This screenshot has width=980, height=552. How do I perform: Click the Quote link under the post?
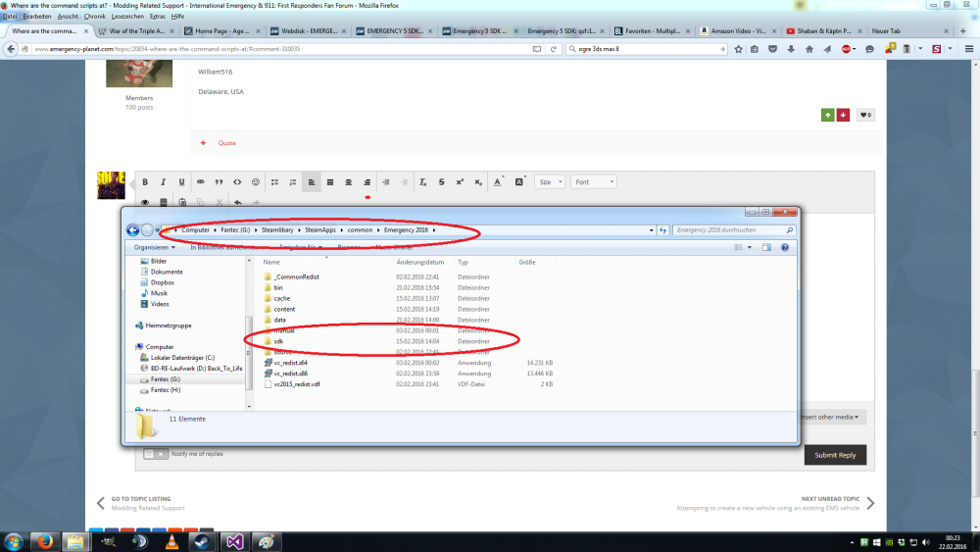click(227, 143)
